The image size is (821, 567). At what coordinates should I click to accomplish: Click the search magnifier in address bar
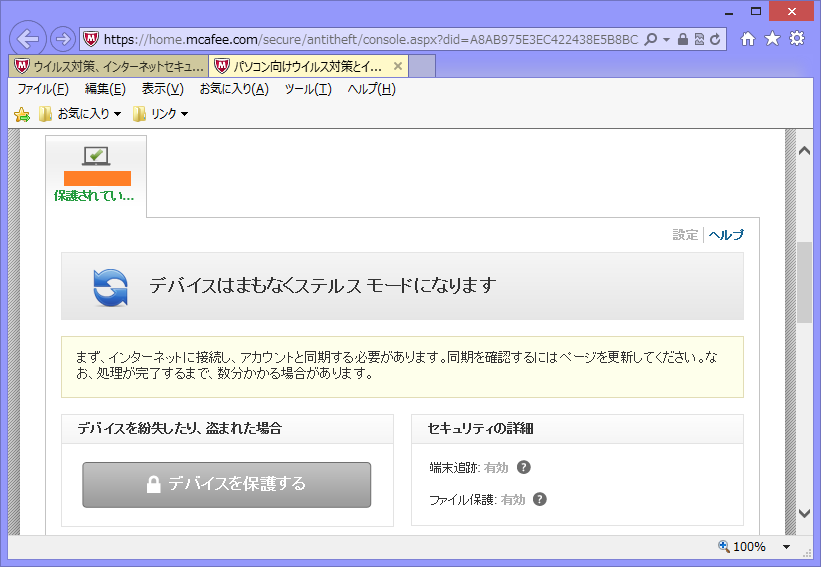[651, 39]
